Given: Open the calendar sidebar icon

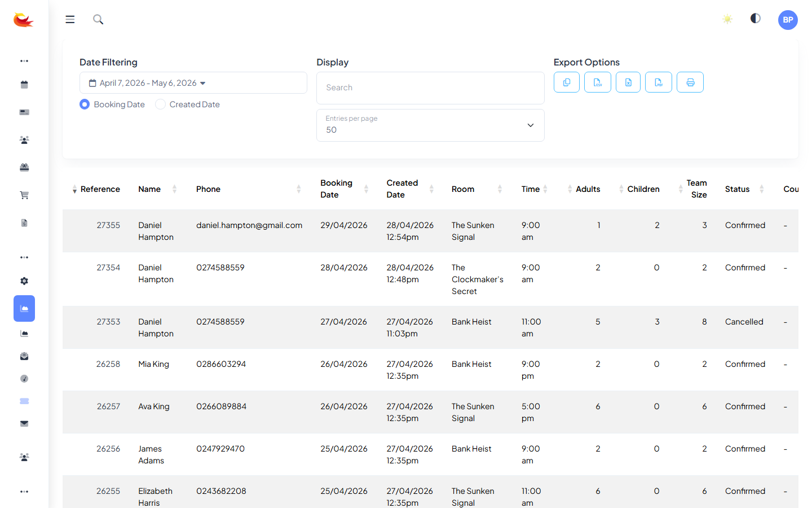Looking at the screenshot, I should coord(24,85).
